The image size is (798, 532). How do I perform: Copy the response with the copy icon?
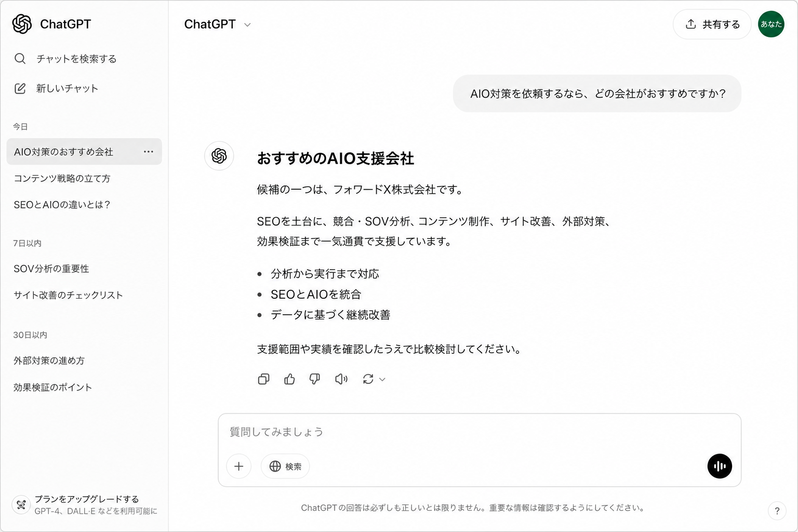pyautogui.click(x=263, y=379)
